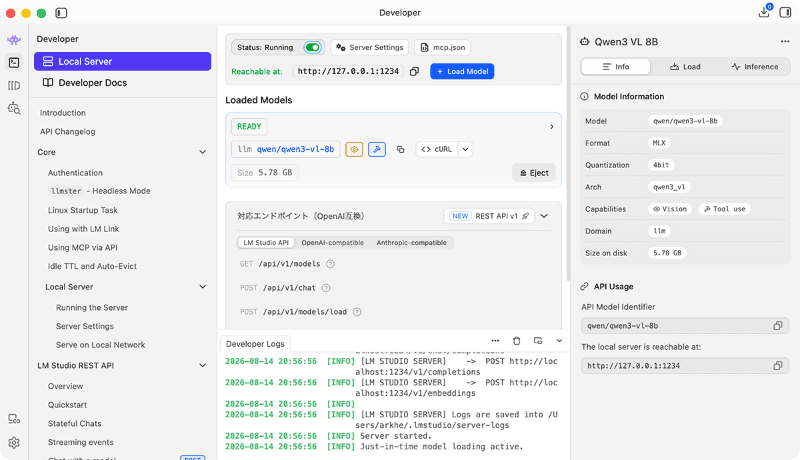Click the LM Link devices icon above the gear

pos(14,419)
